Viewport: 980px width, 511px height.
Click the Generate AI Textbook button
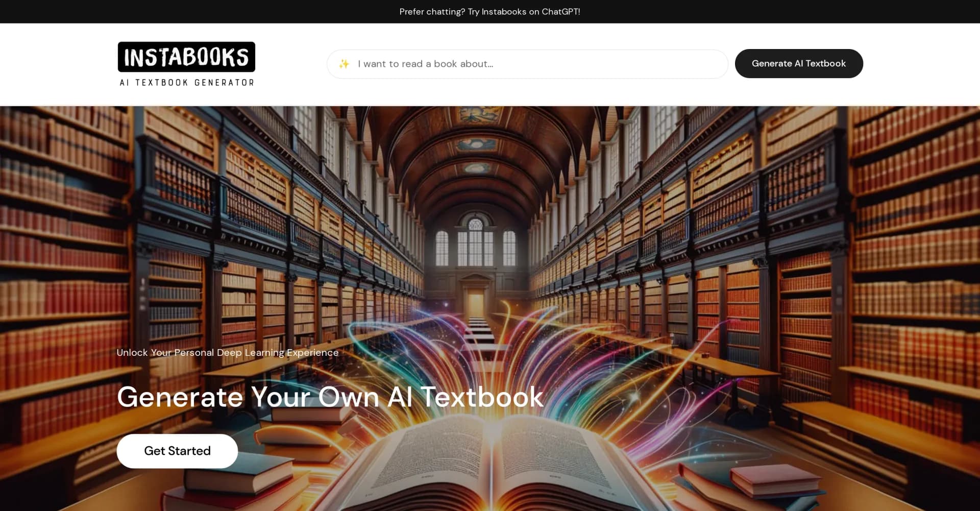799,63
